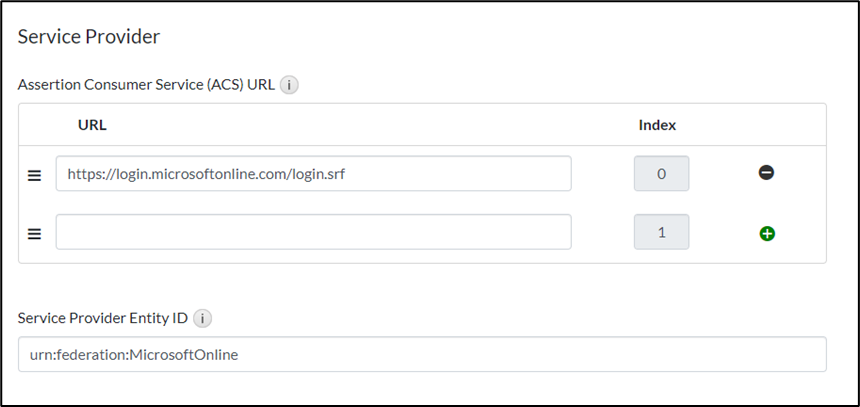Add a new ACS URL row
860x407 pixels.
click(x=766, y=233)
